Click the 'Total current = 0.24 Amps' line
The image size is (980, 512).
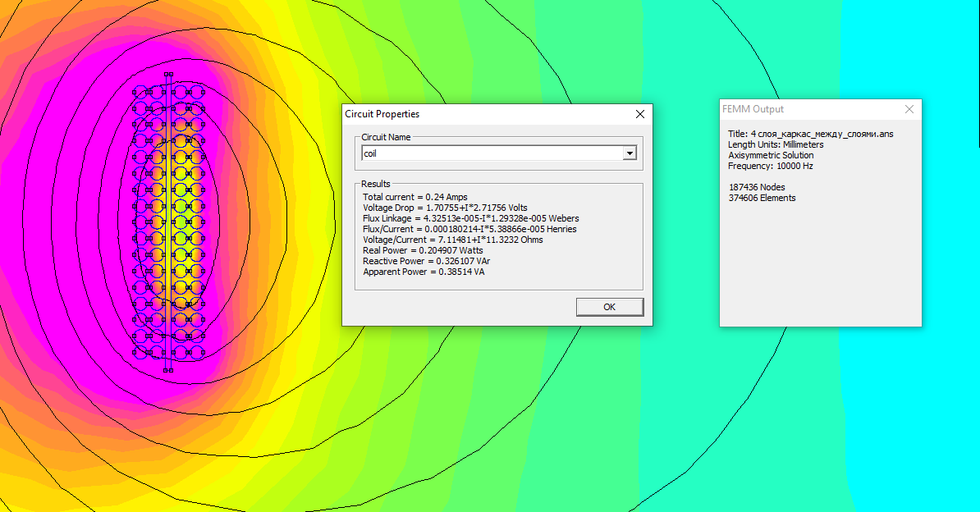point(415,197)
